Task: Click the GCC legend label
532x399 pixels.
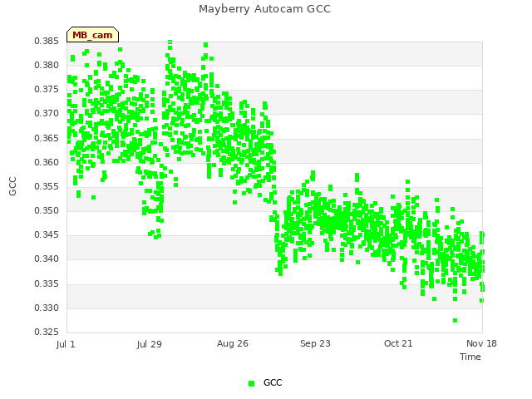Action: click(273, 382)
